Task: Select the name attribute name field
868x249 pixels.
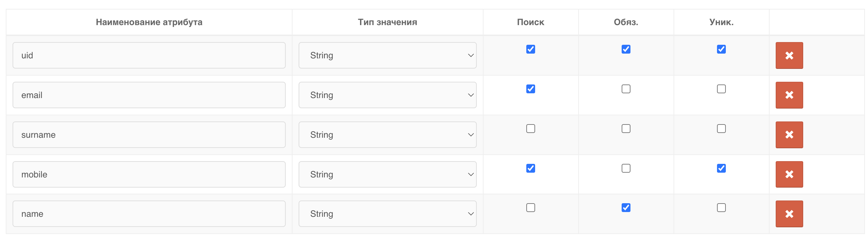Action: [x=149, y=213]
